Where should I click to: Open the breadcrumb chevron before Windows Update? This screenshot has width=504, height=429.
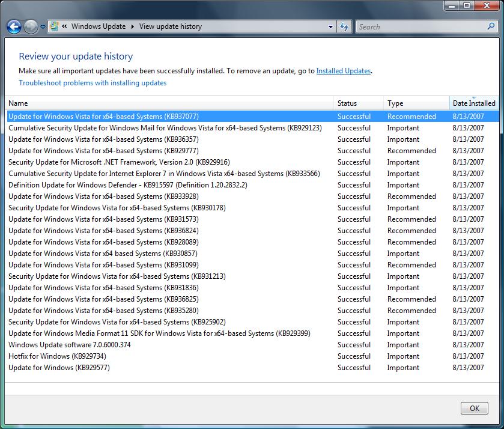tap(64, 26)
